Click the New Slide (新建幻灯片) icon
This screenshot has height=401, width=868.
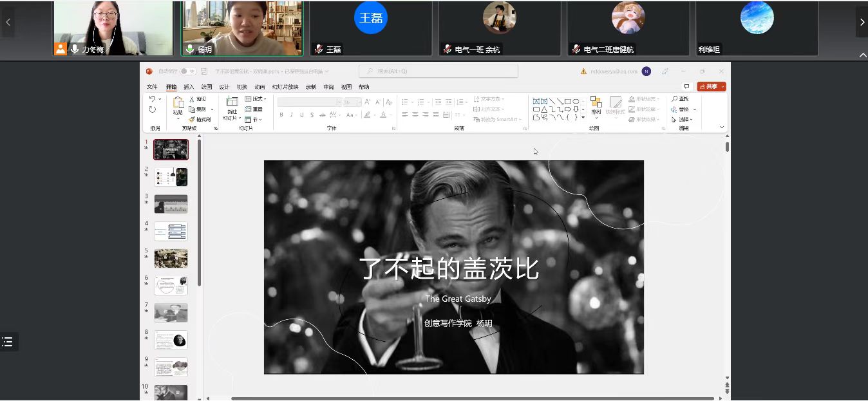[x=232, y=102]
